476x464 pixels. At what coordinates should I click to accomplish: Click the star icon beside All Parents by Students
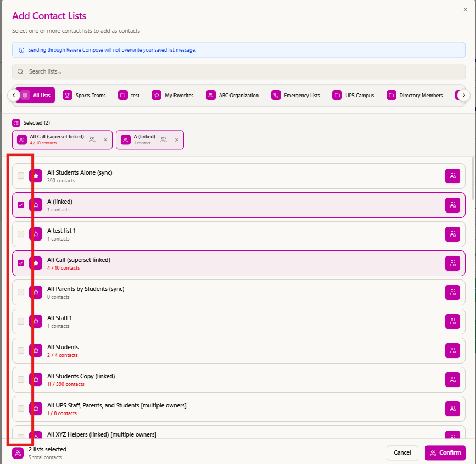coord(36,292)
